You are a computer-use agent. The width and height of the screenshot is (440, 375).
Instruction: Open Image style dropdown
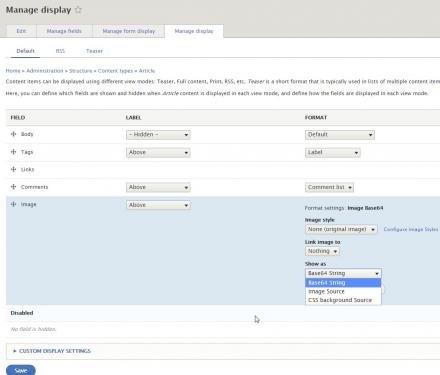tap(341, 229)
